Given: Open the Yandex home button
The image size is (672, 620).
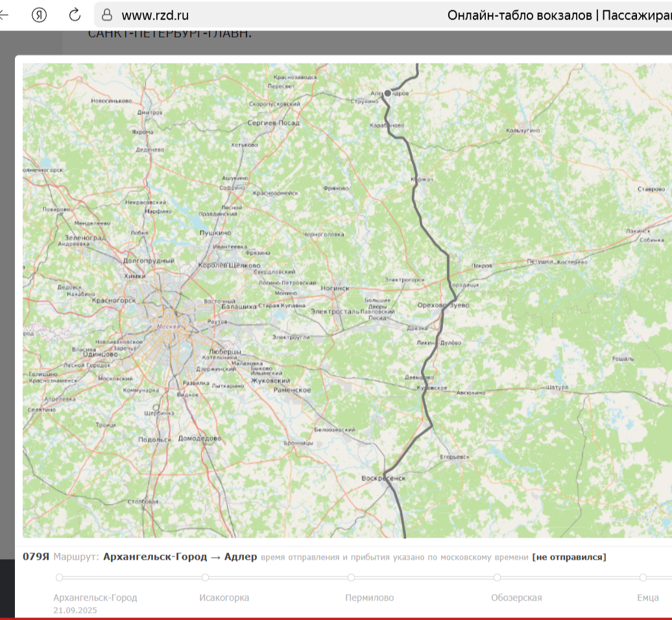Looking at the screenshot, I should [x=40, y=15].
